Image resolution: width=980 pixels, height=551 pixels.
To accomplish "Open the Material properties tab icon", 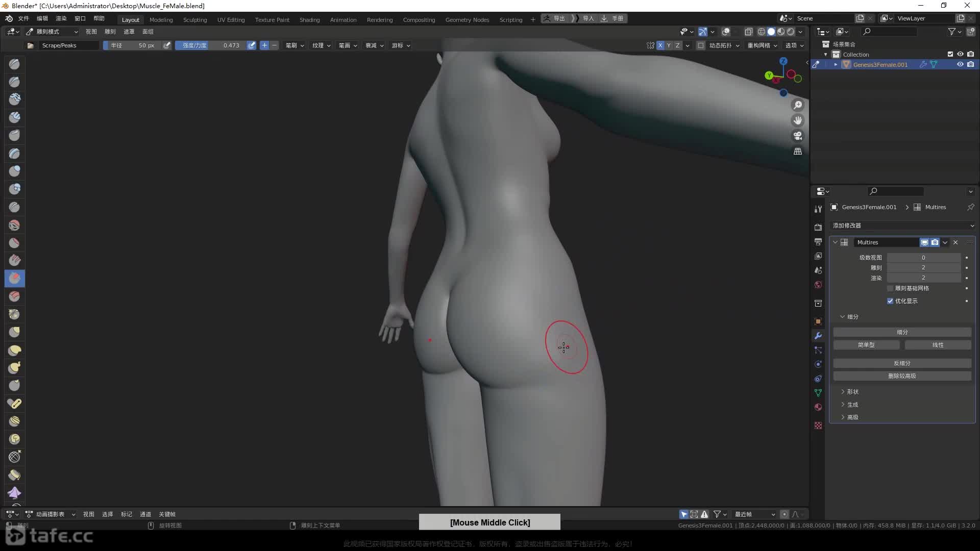I will coord(818,407).
